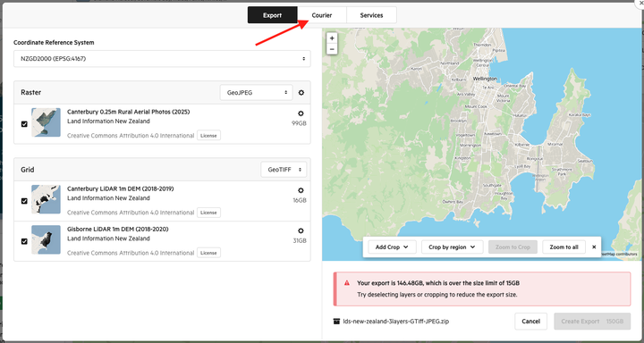Open the Add Crop dropdown
The image size is (644, 343).
click(393, 247)
